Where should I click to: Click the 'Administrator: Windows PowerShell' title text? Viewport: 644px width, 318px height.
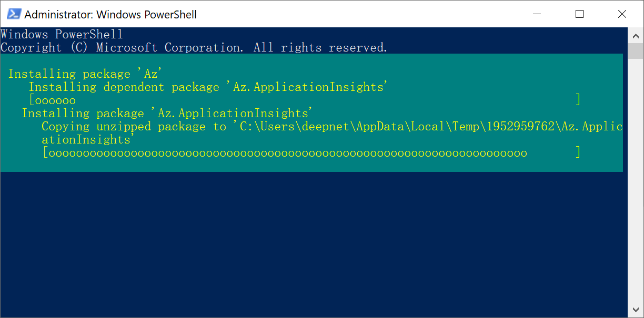coord(110,15)
